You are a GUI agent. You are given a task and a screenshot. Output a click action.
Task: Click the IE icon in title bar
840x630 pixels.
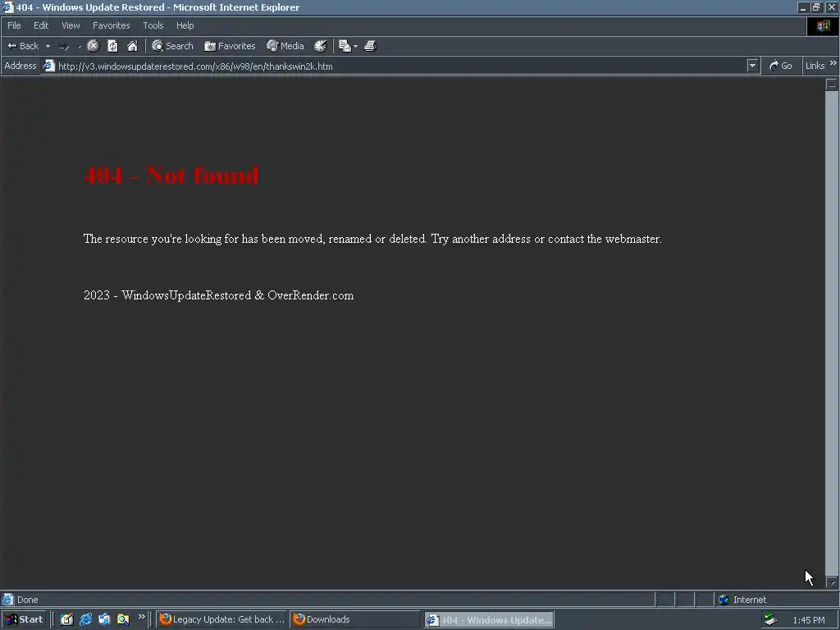[x=7, y=7]
